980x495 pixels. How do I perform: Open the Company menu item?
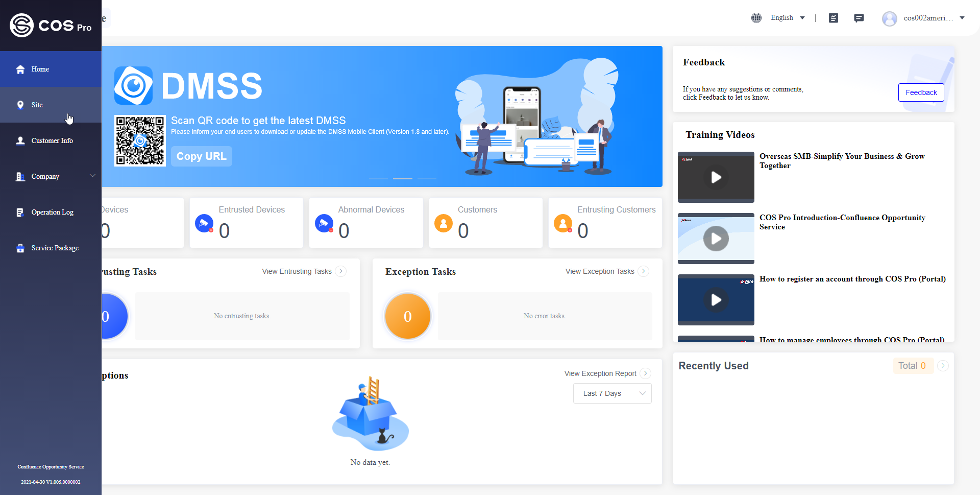(51, 176)
